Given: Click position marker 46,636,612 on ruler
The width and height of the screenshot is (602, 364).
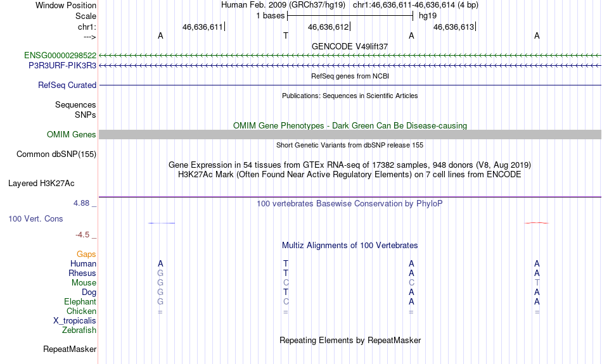Looking at the screenshot, I should [329, 27].
